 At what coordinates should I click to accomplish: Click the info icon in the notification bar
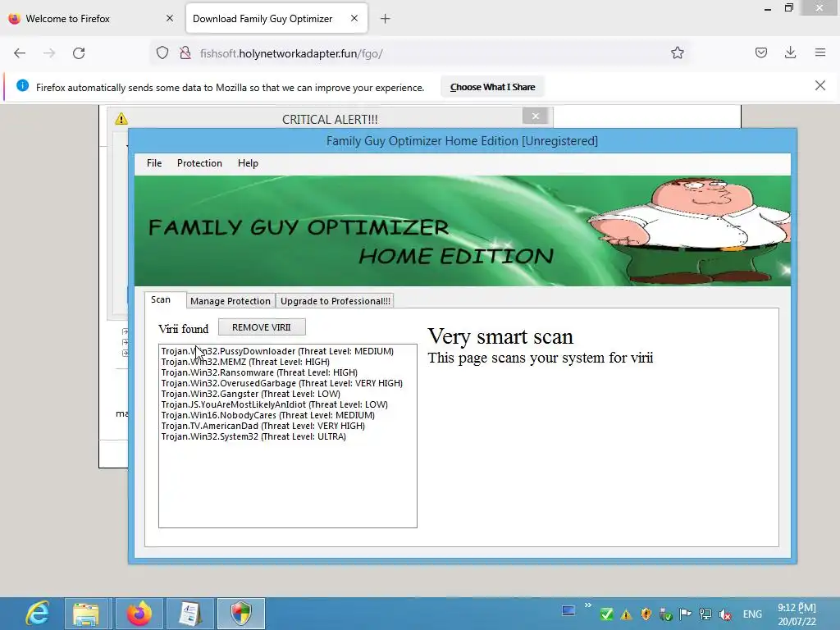pyautogui.click(x=22, y=85)
